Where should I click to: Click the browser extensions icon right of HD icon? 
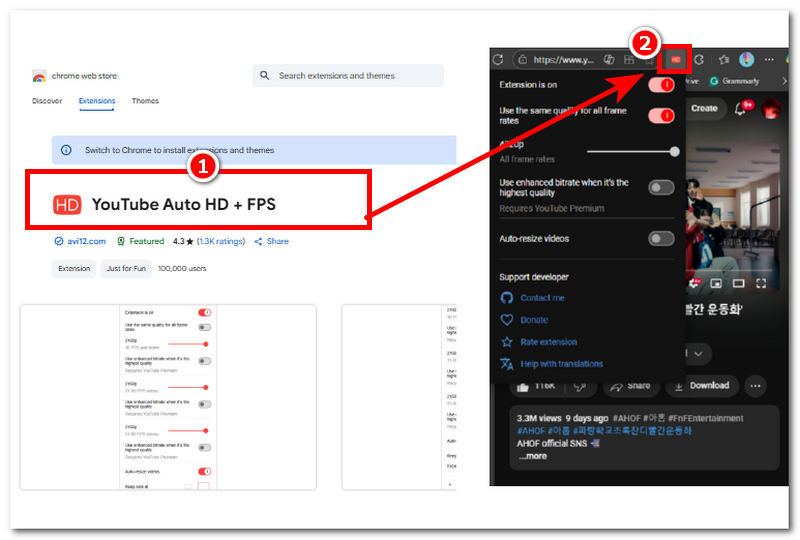[x=699, y=60]
